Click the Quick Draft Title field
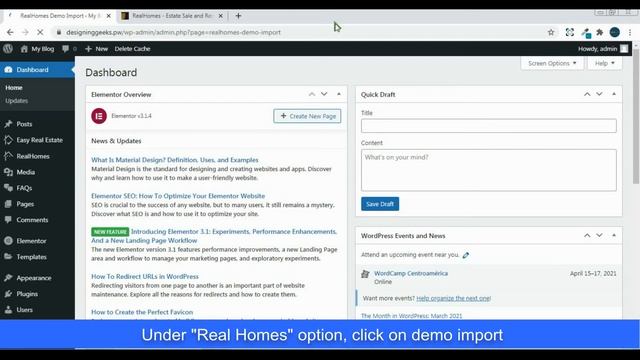Screen dimensions: 640x360 [489, 126]
